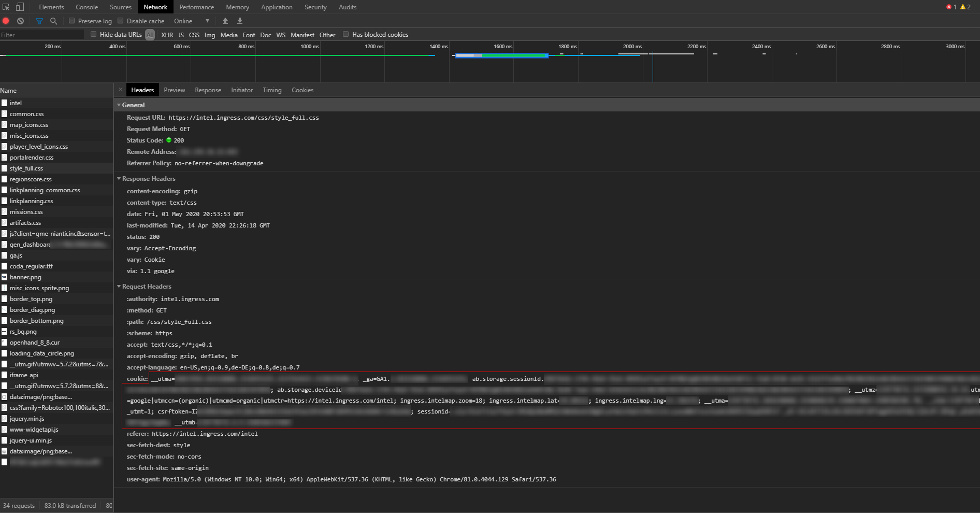Click the red error count indicator
The image size is (980, 513).
(x=952, y=7)
